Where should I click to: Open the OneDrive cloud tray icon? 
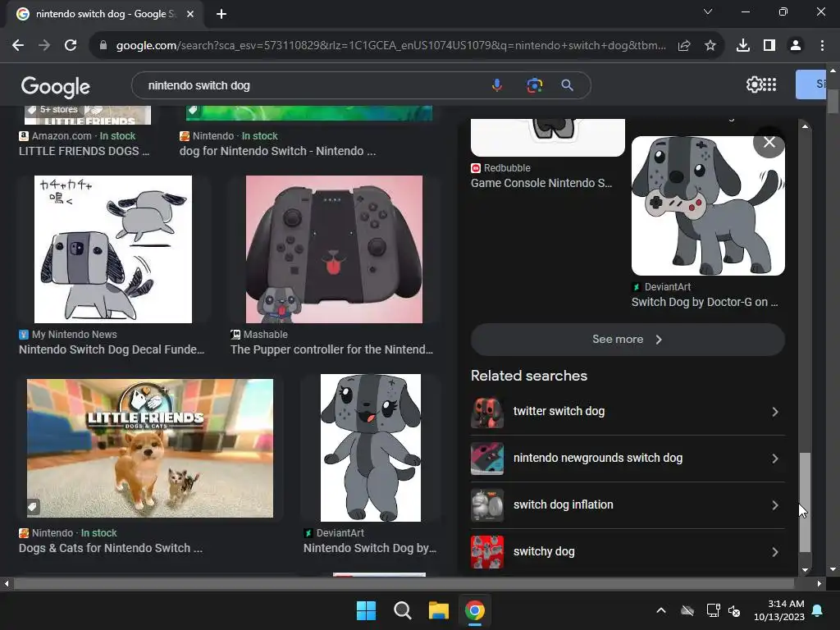(687, 610)
